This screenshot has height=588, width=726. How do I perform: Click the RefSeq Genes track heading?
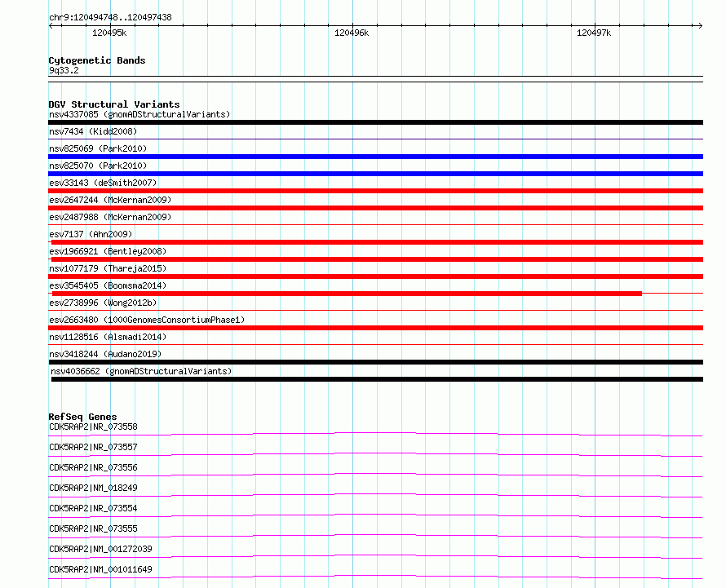[82, 418]
